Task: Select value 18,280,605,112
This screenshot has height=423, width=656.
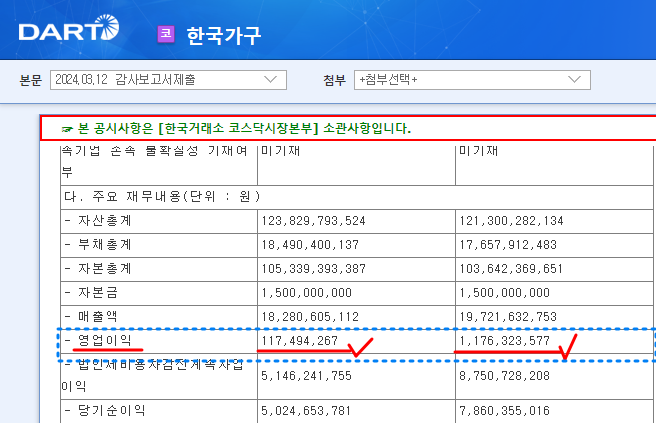Action: click(x=310, y=317)
